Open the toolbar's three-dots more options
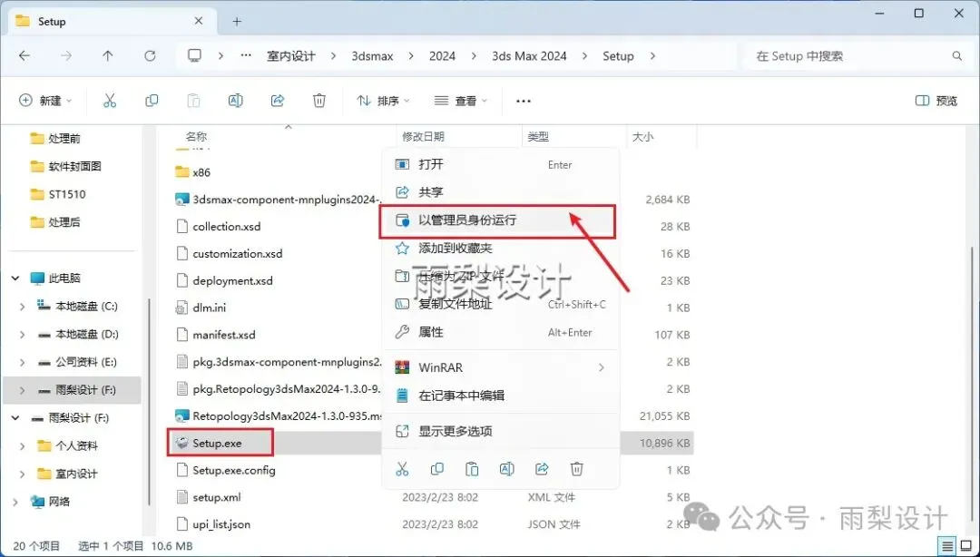 (x=524, y=102)
